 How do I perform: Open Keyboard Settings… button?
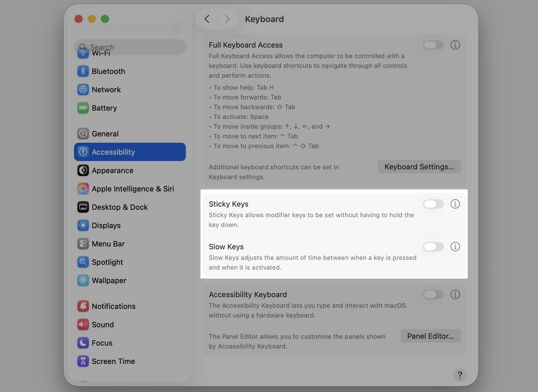[419, 166]
